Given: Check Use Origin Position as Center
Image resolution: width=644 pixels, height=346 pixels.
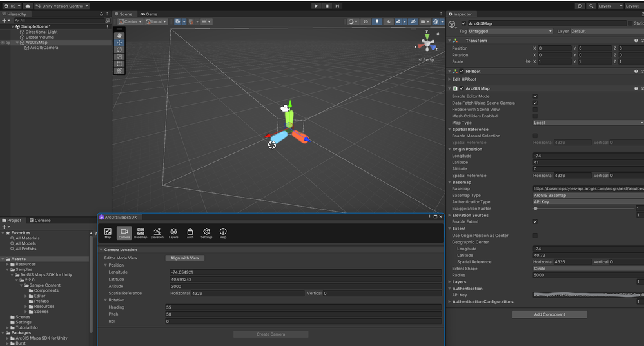Looking at the screenshot, I should pyautogui.click(x=535, y=236).
